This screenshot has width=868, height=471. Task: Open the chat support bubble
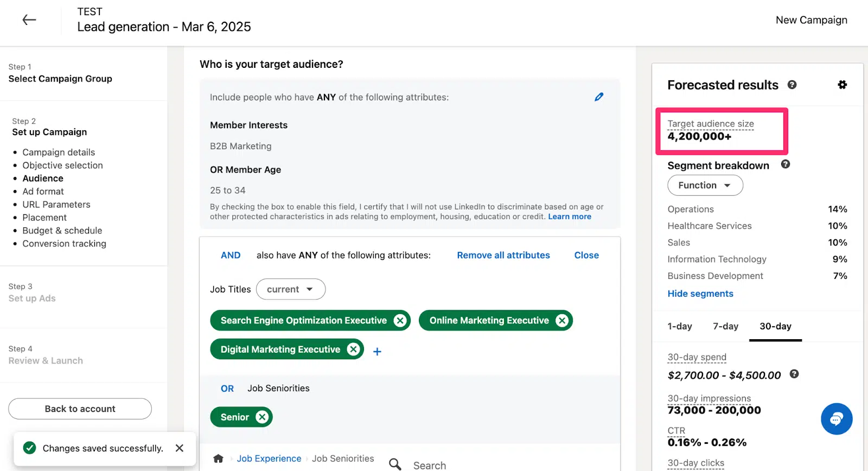837,419
